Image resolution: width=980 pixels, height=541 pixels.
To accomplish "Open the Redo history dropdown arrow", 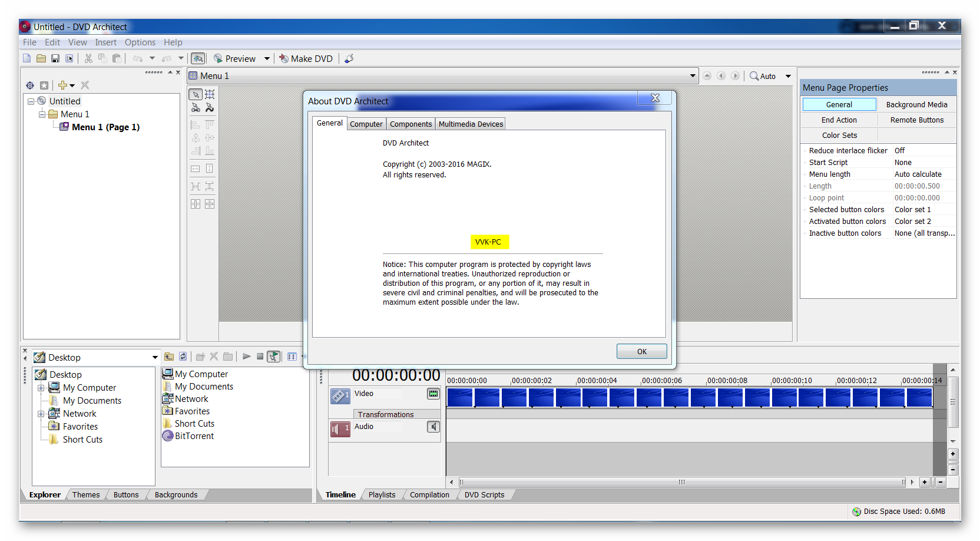I will pyautogui.click(x=181, y=58).
